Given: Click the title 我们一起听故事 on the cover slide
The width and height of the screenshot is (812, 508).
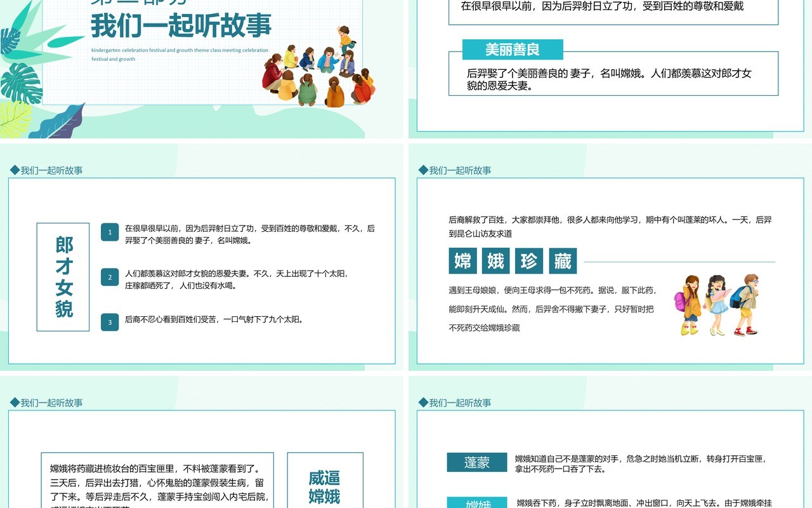Looking at the screenshot, I should pos(181,26).
